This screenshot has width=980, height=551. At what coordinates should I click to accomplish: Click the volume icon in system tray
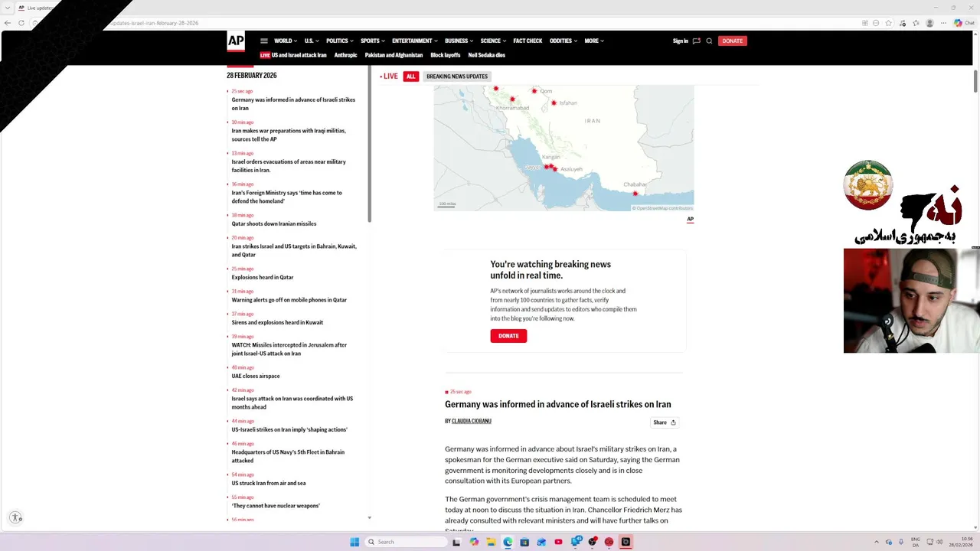[939, 542]
